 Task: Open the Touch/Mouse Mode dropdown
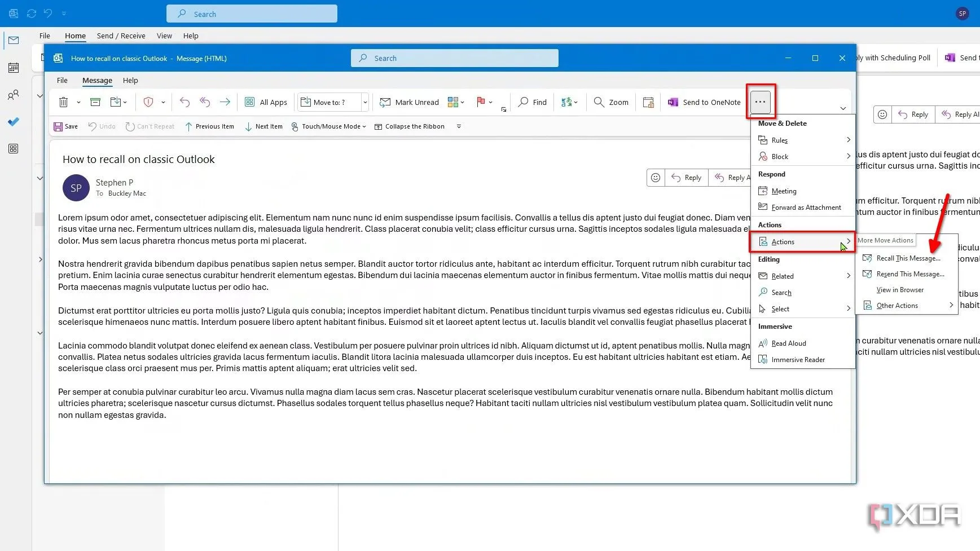click(328, 126)
